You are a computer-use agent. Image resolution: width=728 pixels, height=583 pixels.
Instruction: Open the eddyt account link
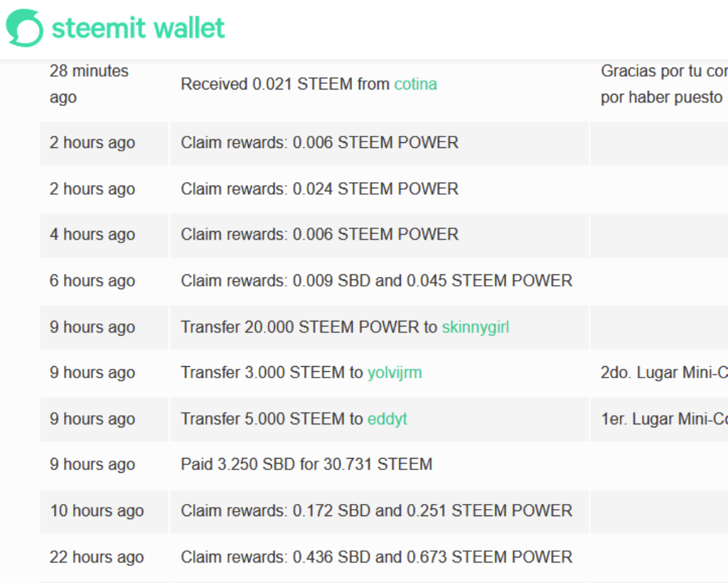tap(387, 419)
